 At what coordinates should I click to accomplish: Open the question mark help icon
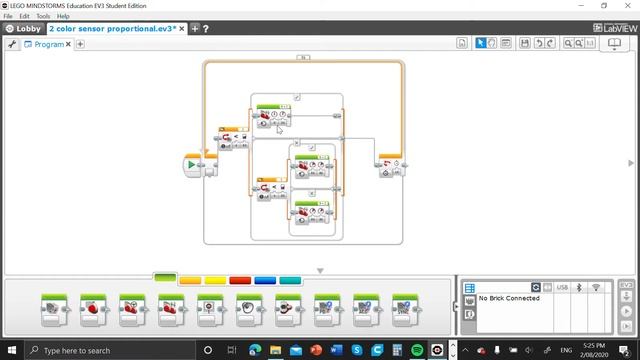(206, 29)
